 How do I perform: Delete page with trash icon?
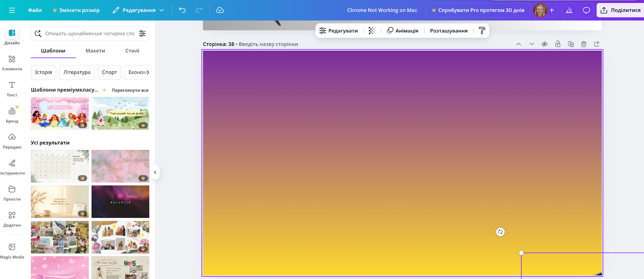pos(584,44)
